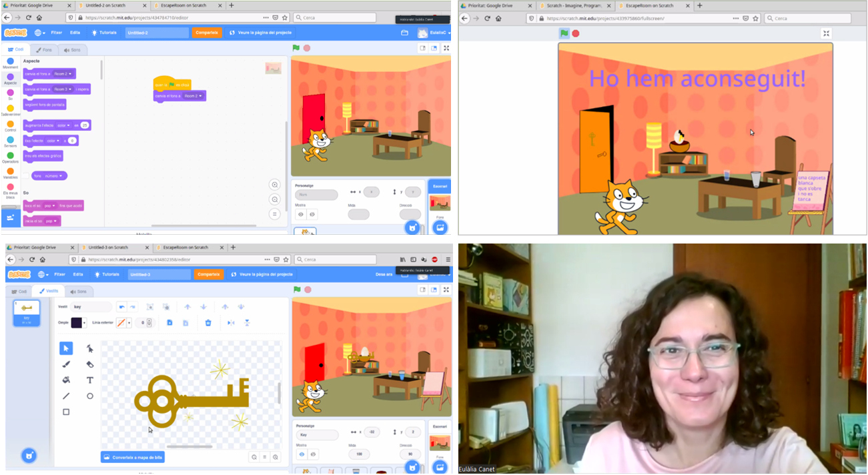Switch to the Codi tab in Untitled-3
This screenshot has height=475, width=868.
click(x=19, y=292)
